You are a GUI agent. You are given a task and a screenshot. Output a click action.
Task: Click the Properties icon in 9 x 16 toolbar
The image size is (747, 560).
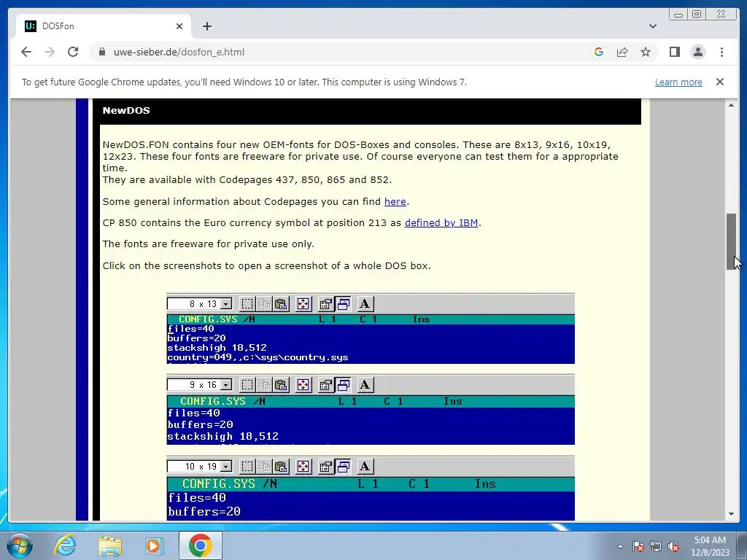pos(326,385)
